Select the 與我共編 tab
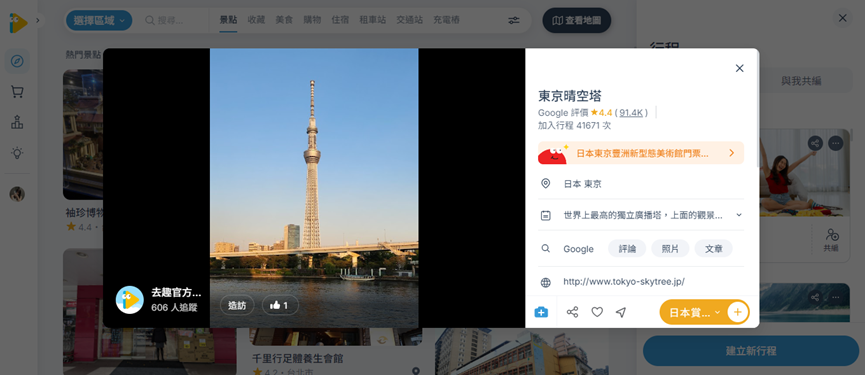The image size is (865, 375). coord(801,81)
